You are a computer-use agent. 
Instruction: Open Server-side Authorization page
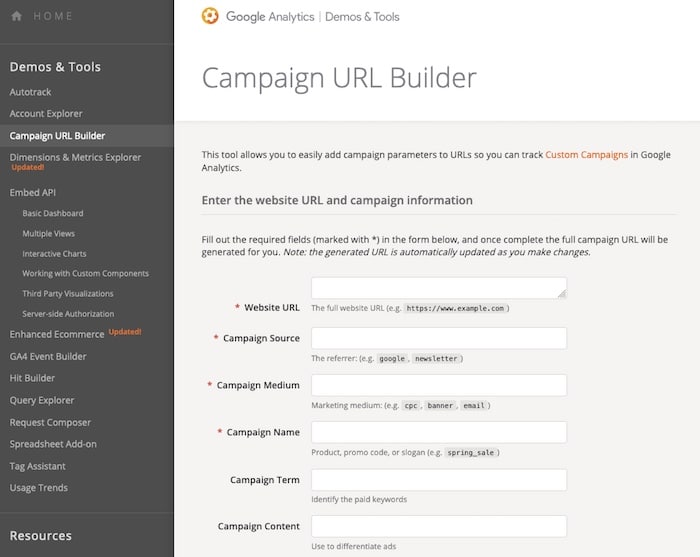67,314
